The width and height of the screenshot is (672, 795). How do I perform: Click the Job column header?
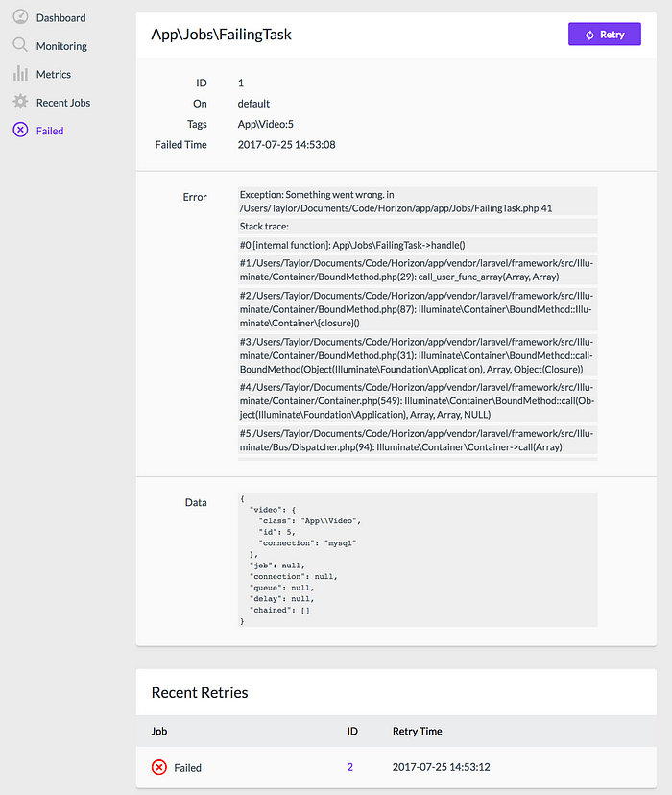pyautogui.click(x=159, y=731)
